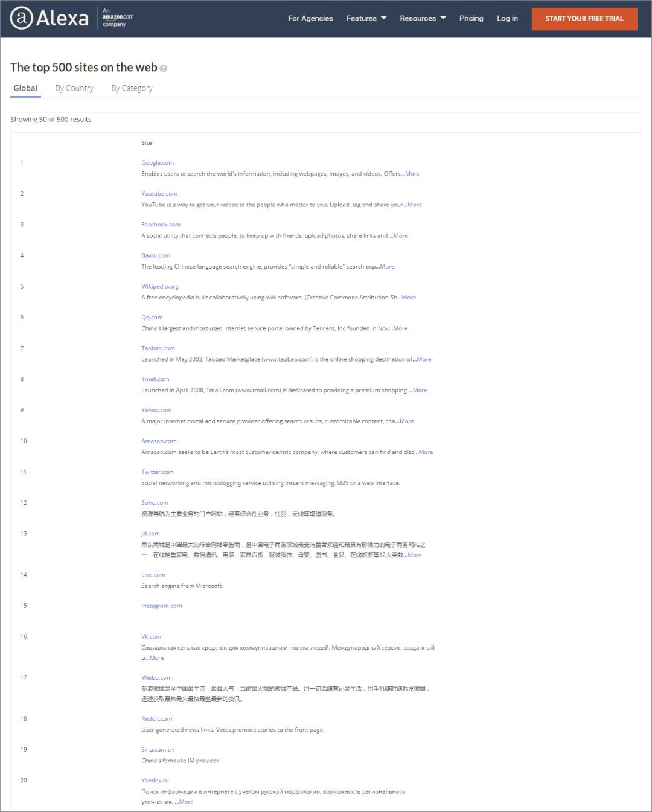This screenshot has width=652, height=812.
Task: Click the help question mark icon beside the heading
Action: pos(164,68)
